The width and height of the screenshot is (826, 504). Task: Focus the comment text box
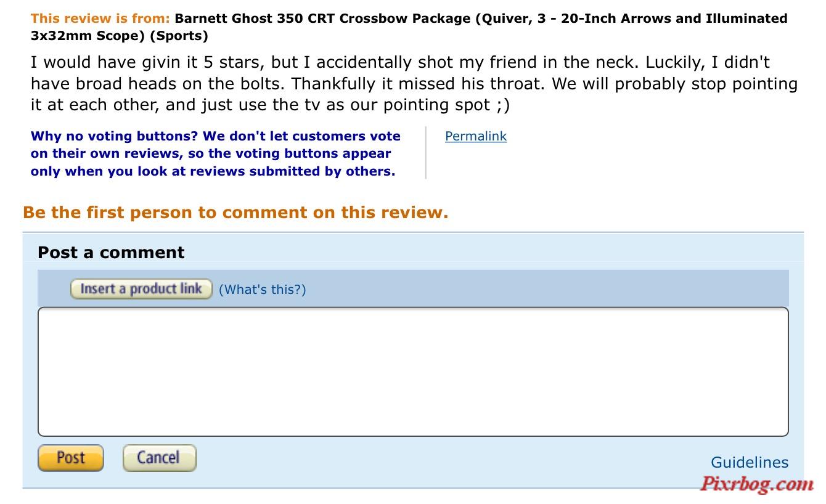[x=413, y=372]
